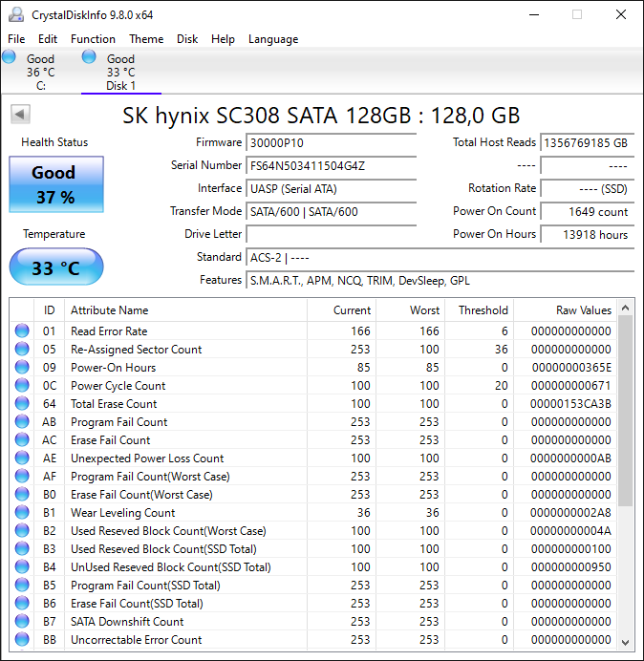Click the Threshold column header

click(479, 310)
